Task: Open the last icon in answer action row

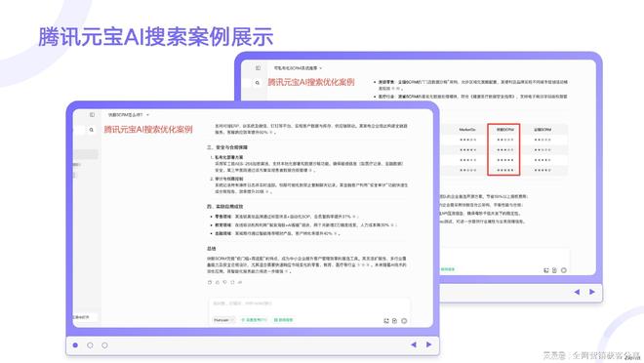Action: (240, 283)
